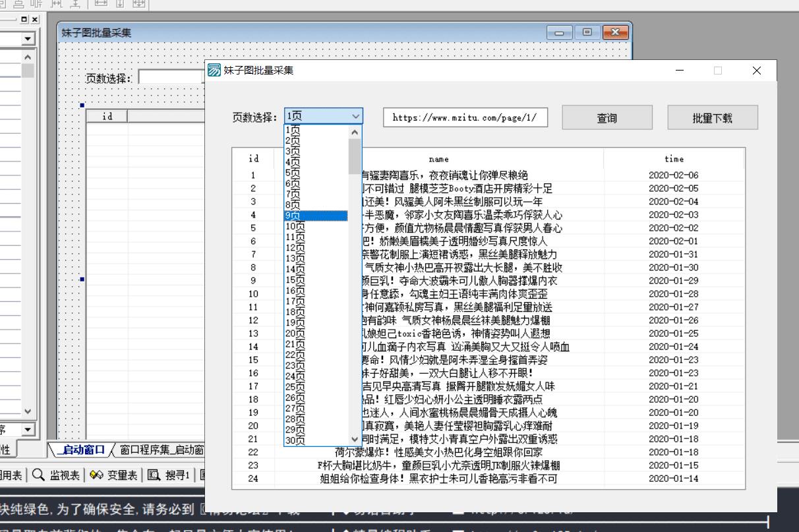This screenshot has width=799, height=532.
Task: Choose 10页 in the dropdown list
Action: click(x=316, y=226)
